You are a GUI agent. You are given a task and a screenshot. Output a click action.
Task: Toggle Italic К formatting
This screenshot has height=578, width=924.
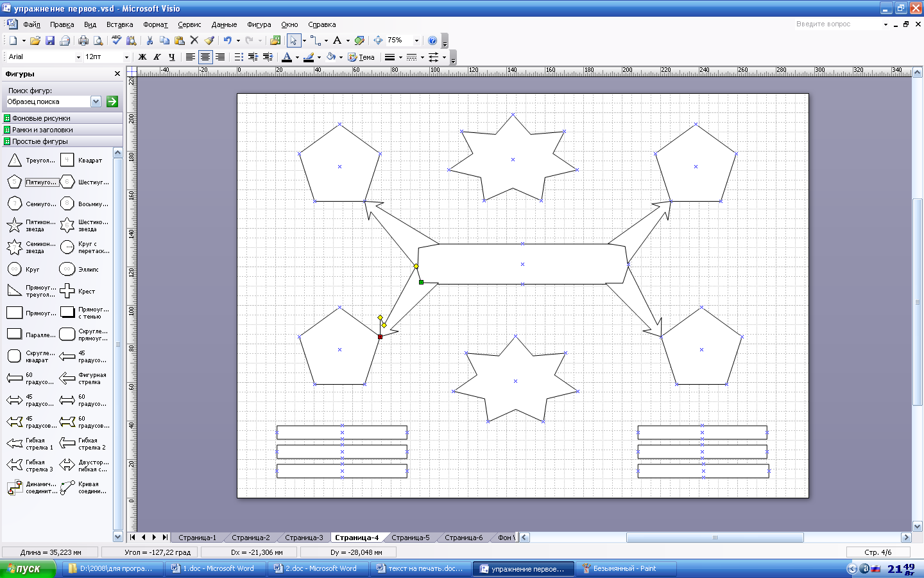[x=157, y=57]
